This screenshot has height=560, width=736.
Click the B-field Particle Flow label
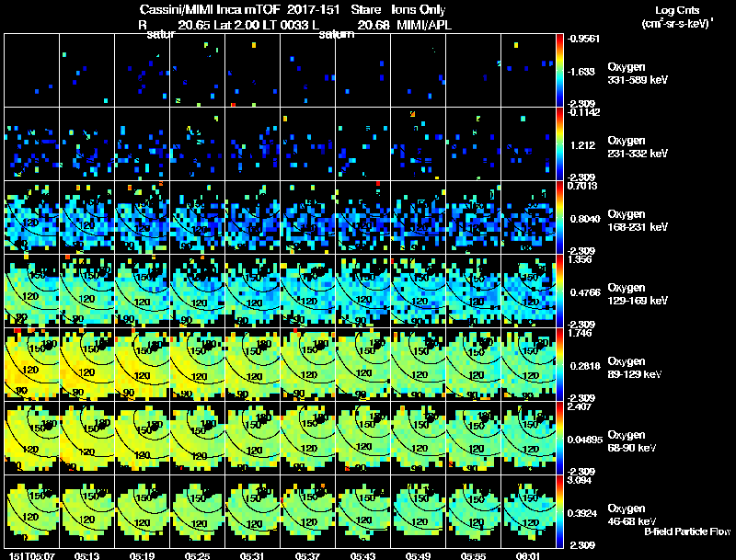(687, 531)
